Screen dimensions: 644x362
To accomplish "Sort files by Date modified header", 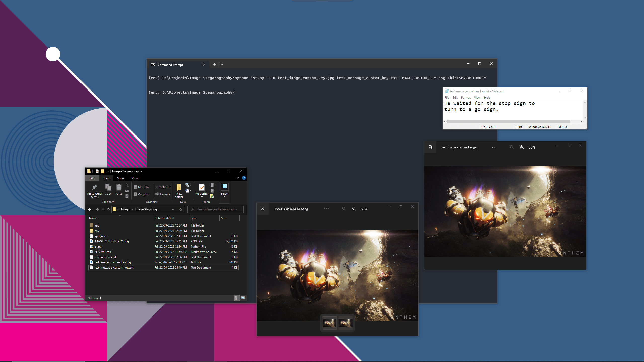I will coord(171,218).
